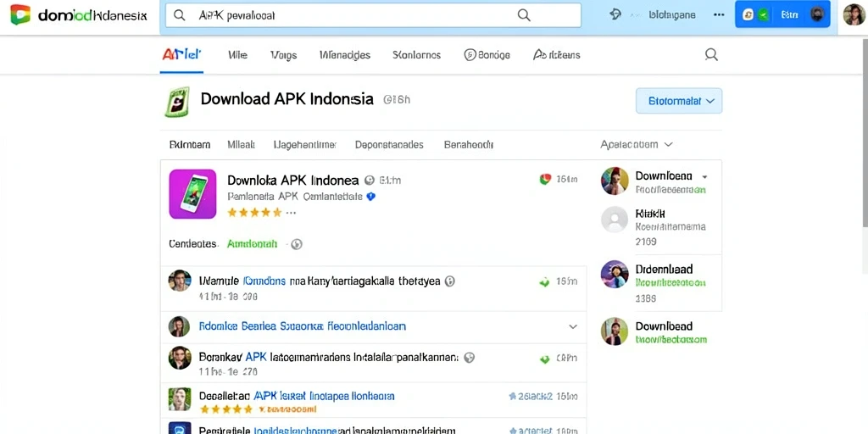This screenshot has height=434, width=868.
Task: Expand the 'Rdomlce Searlea' row chevron
Action: coord(573,326)
